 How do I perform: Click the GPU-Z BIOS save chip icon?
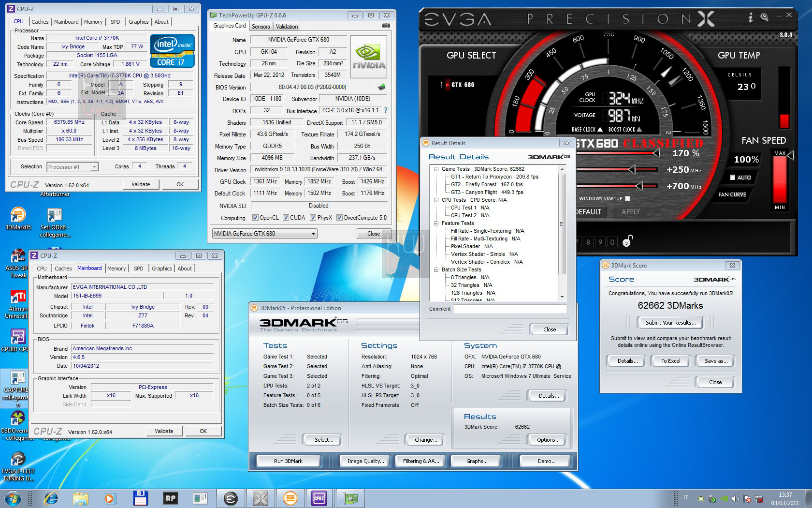[382, 87]
